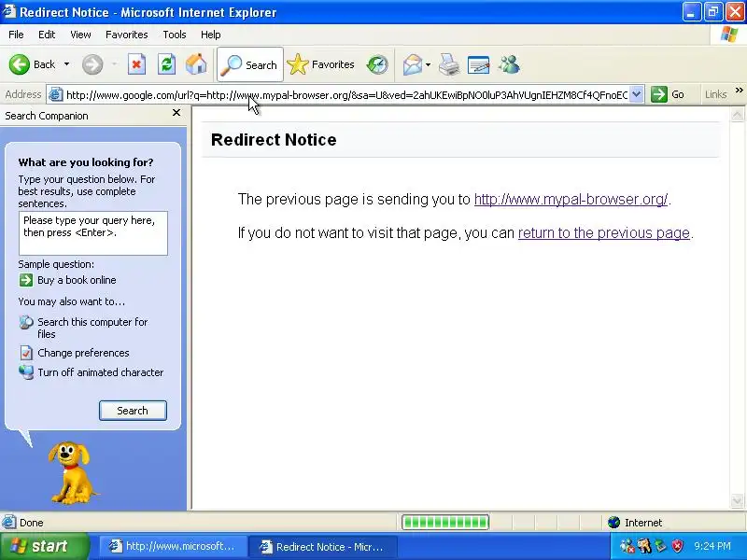Open the History clock icon
The image size is (747, 560).
pos(377,64)
